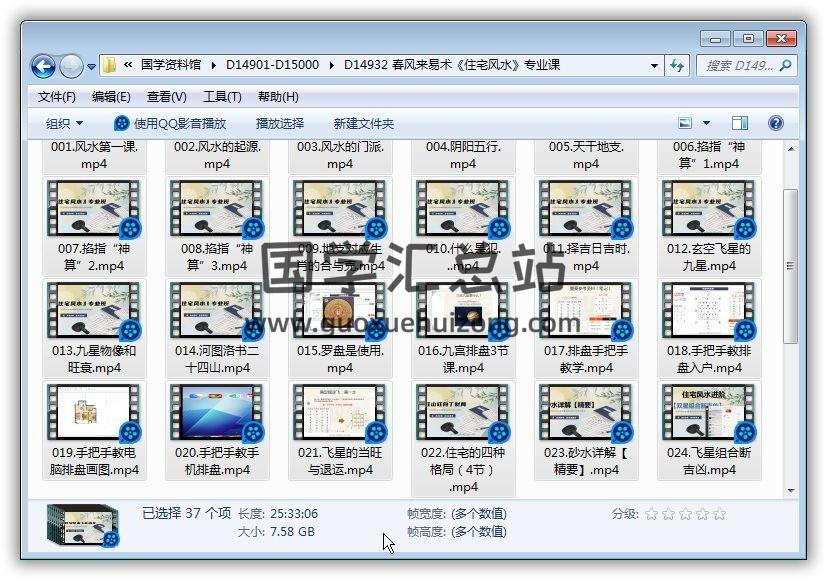
Task: Open the 帮助(H) menu
Action: pyautogui.click(x=278, y=97)
